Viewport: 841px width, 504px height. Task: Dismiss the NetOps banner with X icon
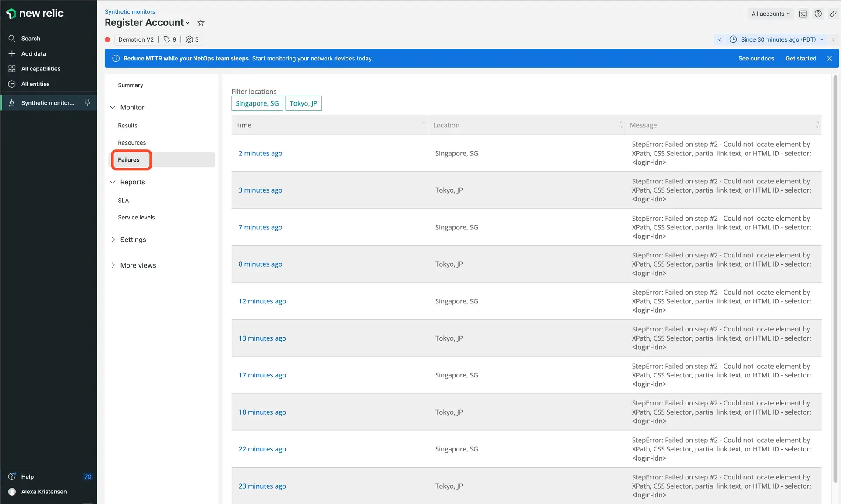[829, 58]
